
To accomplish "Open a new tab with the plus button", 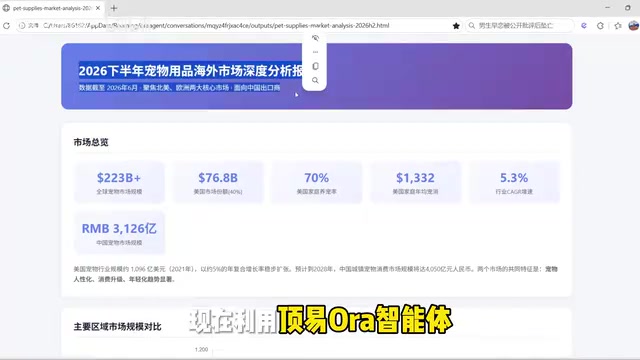I will coord(114,8).
